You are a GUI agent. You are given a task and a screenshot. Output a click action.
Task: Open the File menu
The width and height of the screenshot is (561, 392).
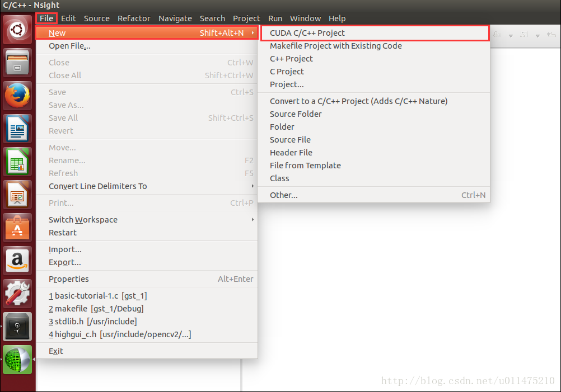(x=46, y=18)
